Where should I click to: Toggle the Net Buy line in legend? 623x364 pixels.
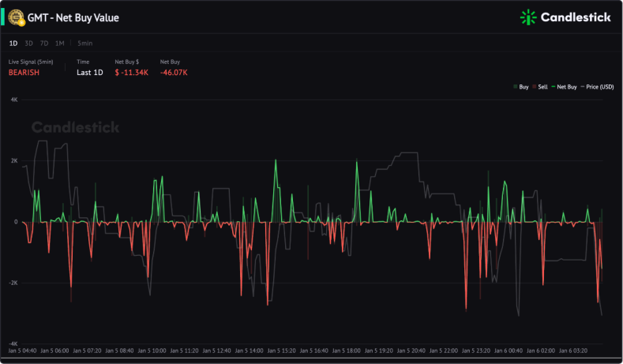coord(565,87)
